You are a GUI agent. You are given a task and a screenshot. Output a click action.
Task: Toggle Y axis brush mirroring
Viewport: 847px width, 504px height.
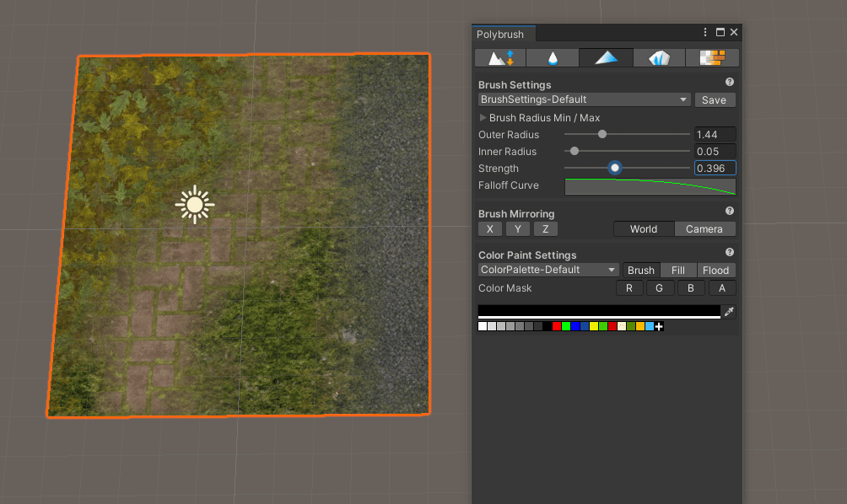(x=517, y=228)
